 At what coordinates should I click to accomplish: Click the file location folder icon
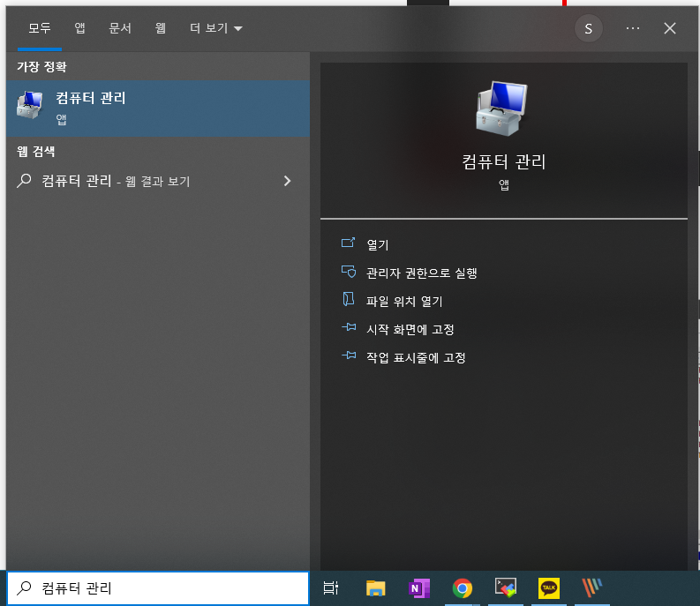tap(348, 299)
